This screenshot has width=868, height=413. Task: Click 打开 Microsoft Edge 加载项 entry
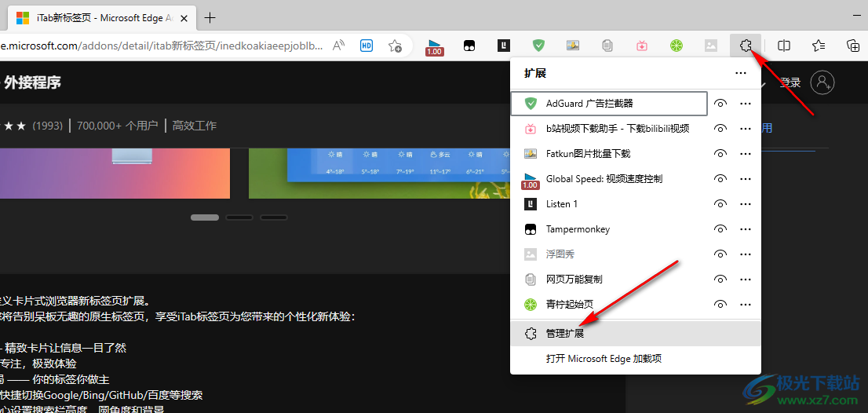pyautogui.click(x=636, y=359)
